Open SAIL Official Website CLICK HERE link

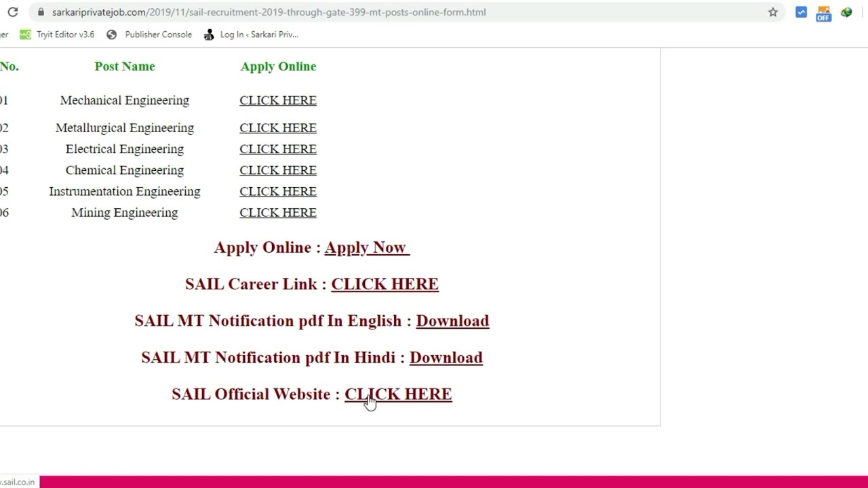(398, 394)
